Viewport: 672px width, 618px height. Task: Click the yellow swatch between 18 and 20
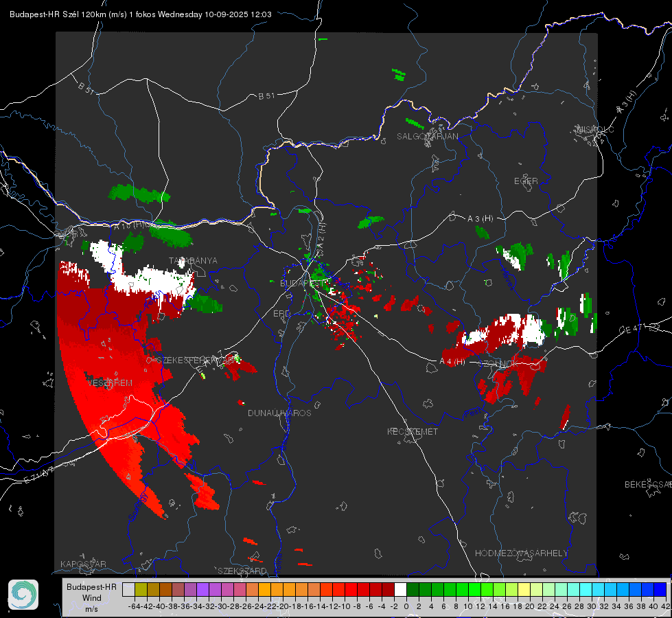[524, 590]
